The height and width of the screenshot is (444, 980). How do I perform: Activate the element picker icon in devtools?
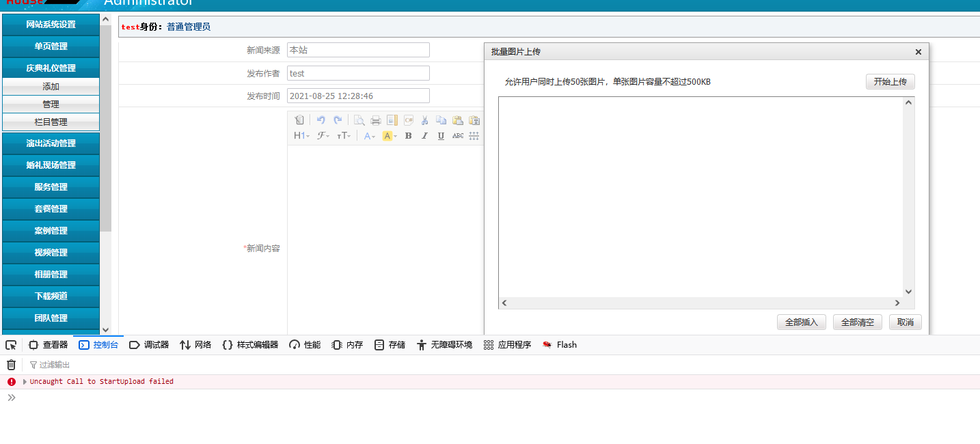11,345
